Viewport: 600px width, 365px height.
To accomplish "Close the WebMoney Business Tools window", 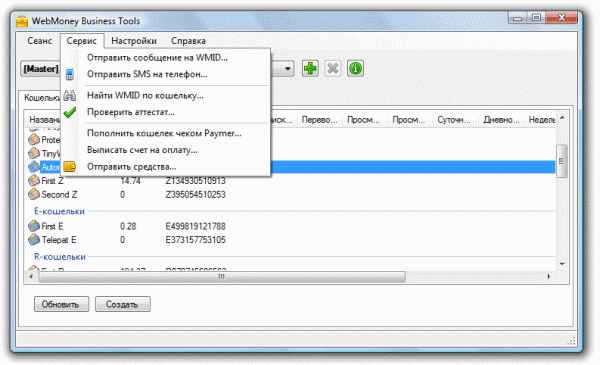I will (x=561, y=18).
